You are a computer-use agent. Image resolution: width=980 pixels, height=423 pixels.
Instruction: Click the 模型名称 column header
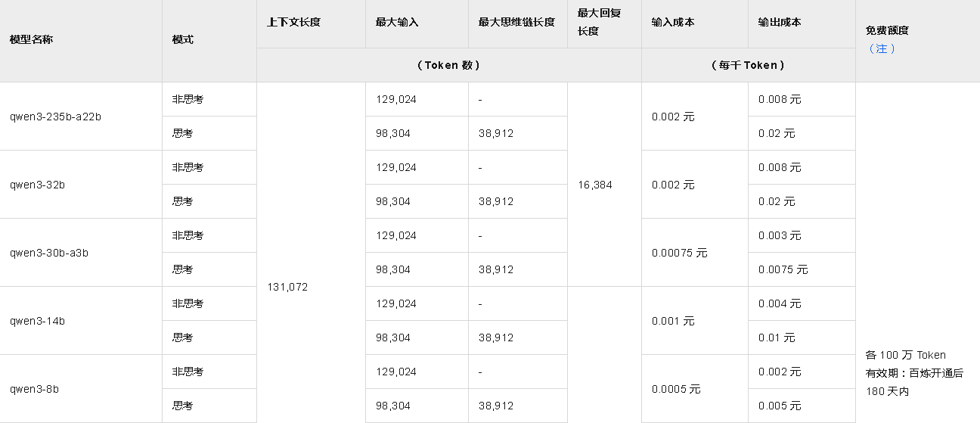31,39
